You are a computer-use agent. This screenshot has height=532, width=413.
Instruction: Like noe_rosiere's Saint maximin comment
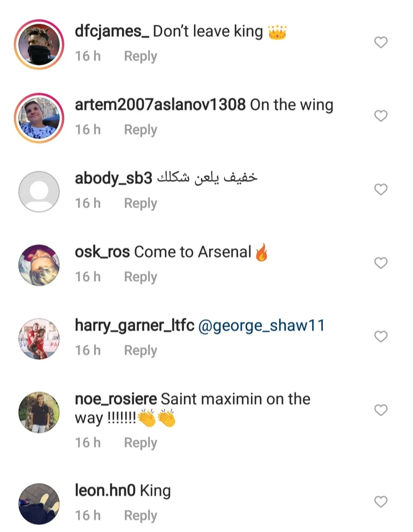pos(380,410)
